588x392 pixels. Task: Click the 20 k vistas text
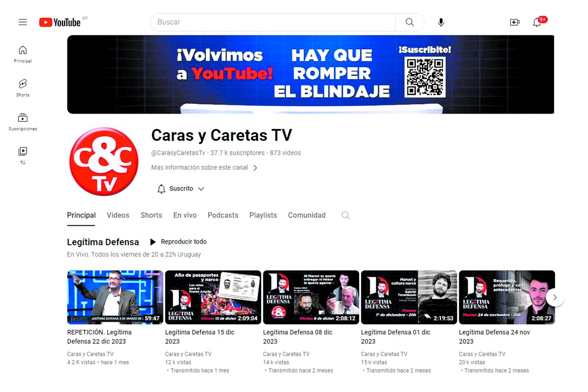[x=472, y=362]
